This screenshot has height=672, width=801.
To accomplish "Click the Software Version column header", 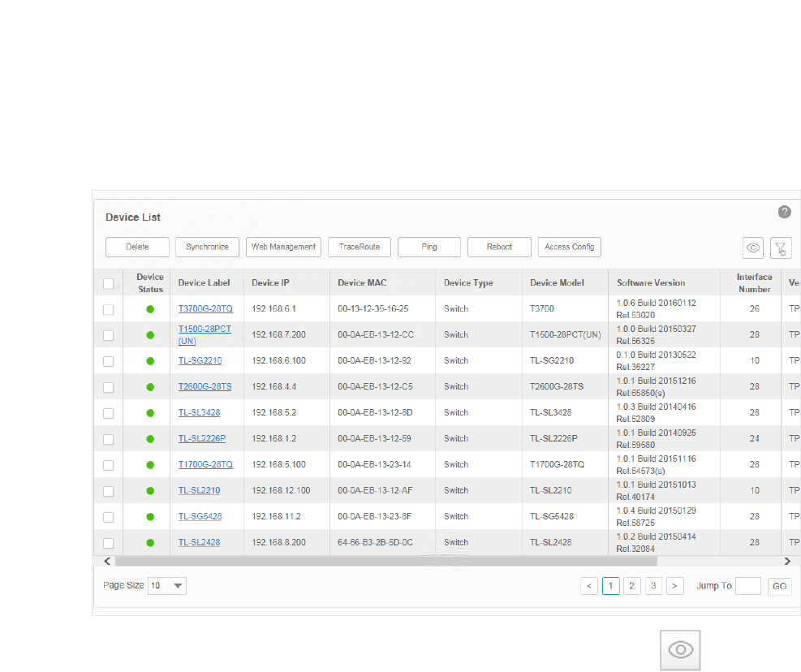I will [x=651, y=283].
